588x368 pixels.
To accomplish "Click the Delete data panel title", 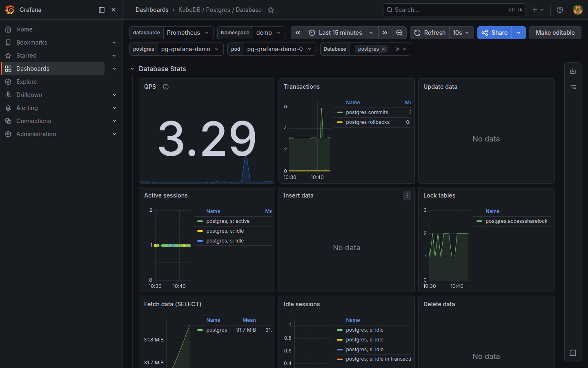I will pos(439,304).
